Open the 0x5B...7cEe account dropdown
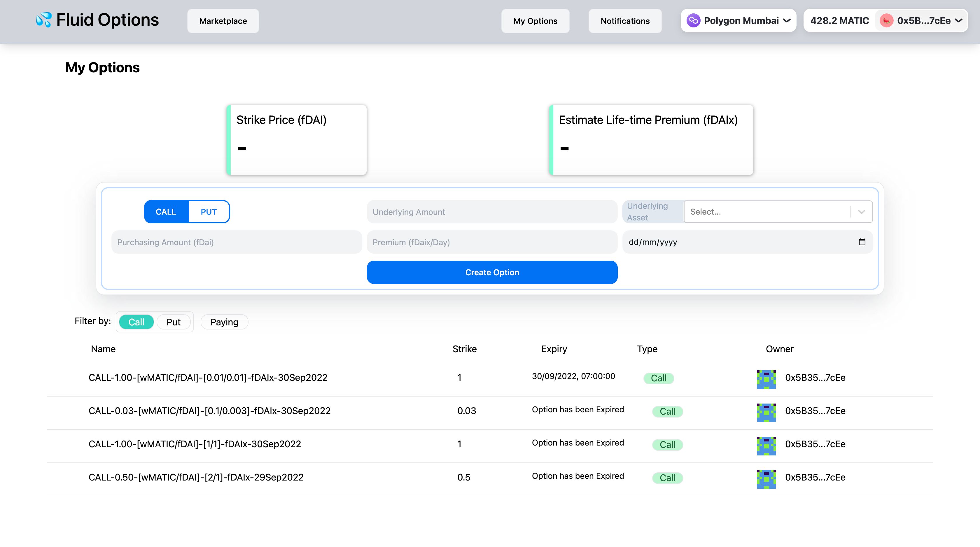 click(x=921, y=20)
